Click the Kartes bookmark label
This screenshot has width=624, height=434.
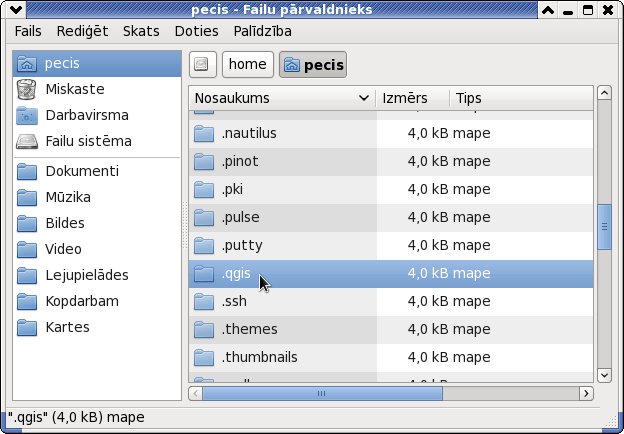[67, 327]
